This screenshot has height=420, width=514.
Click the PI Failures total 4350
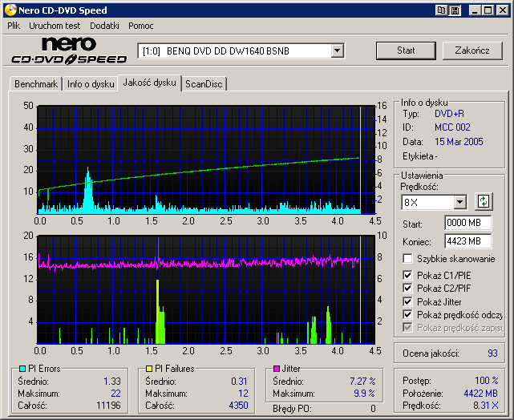[238, 406]
